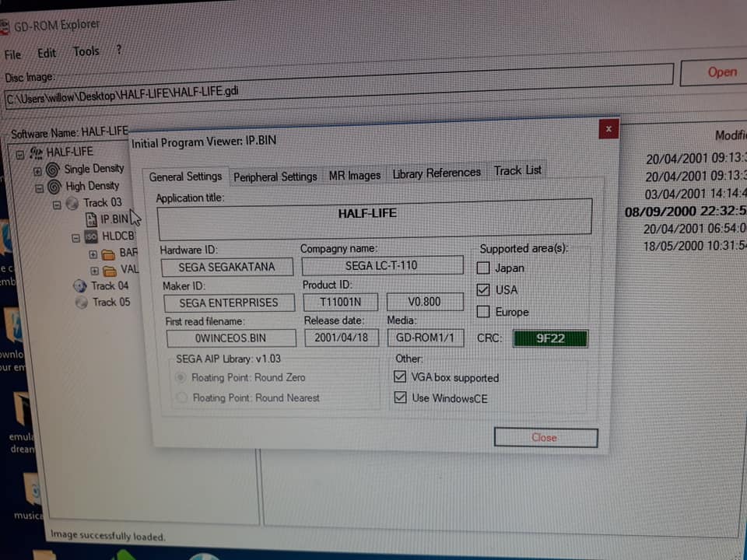This screenshot has width=747, height=560.
Task: Click the Disc Image path field
Action: click(x=338, y=86)
